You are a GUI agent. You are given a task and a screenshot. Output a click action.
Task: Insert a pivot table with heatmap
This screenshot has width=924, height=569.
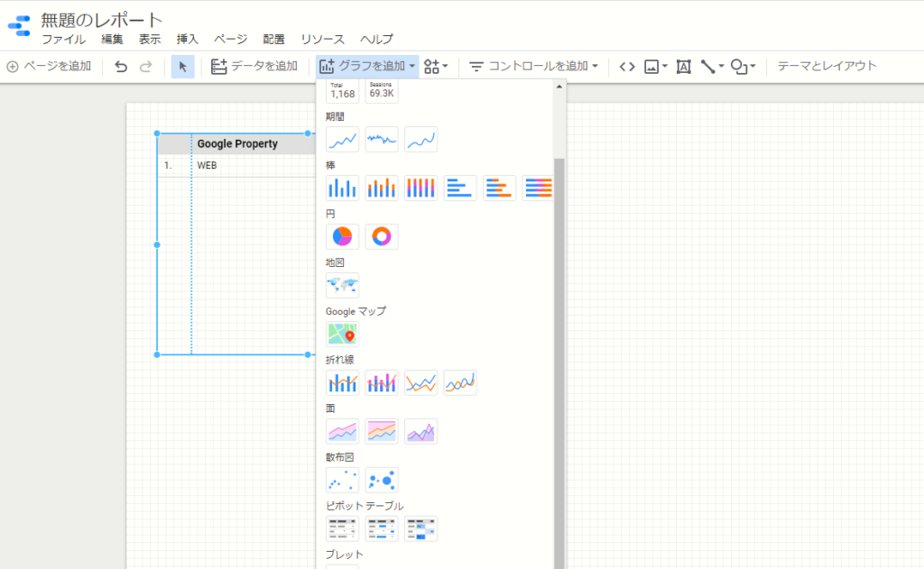(420, 529)
